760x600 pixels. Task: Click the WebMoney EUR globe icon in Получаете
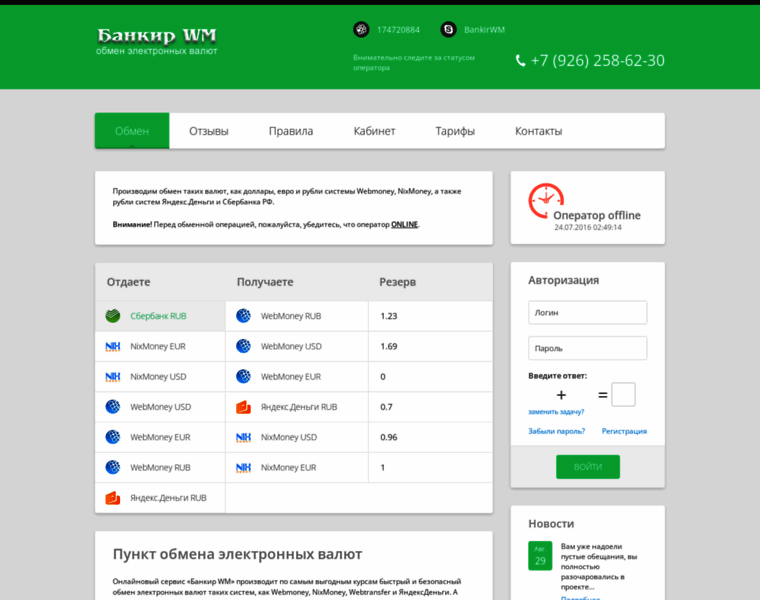click(243, 377)
